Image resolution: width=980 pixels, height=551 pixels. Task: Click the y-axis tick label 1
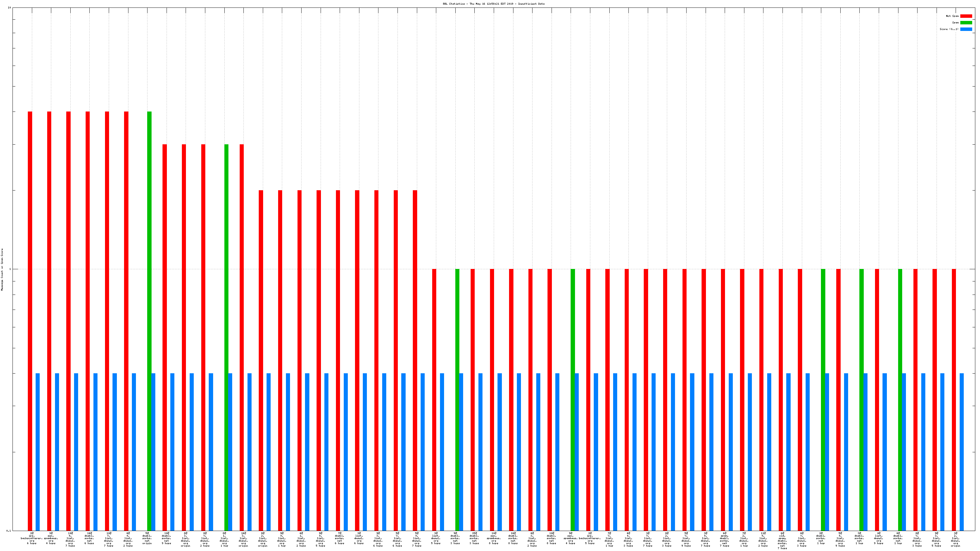[x=10, y=269]
